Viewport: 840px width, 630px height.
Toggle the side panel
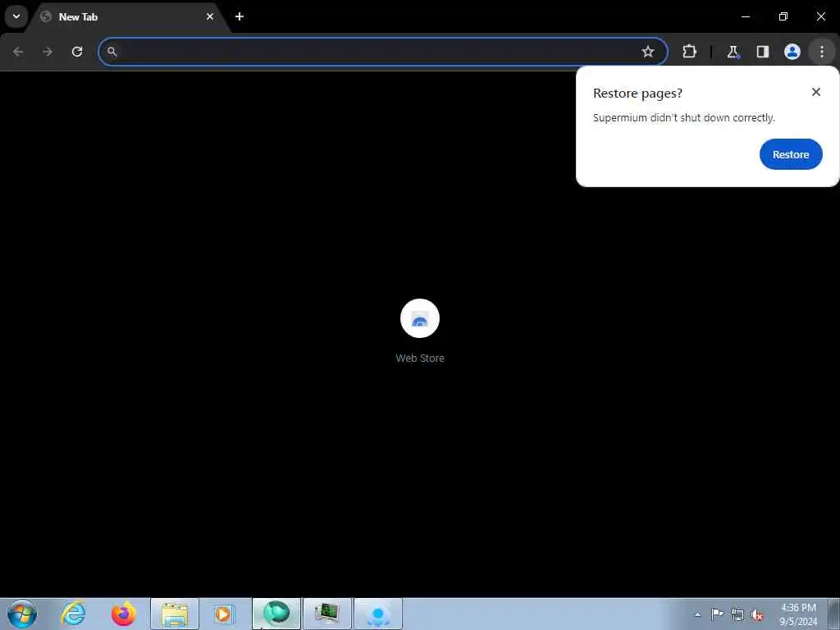click(x=763, y=52)
